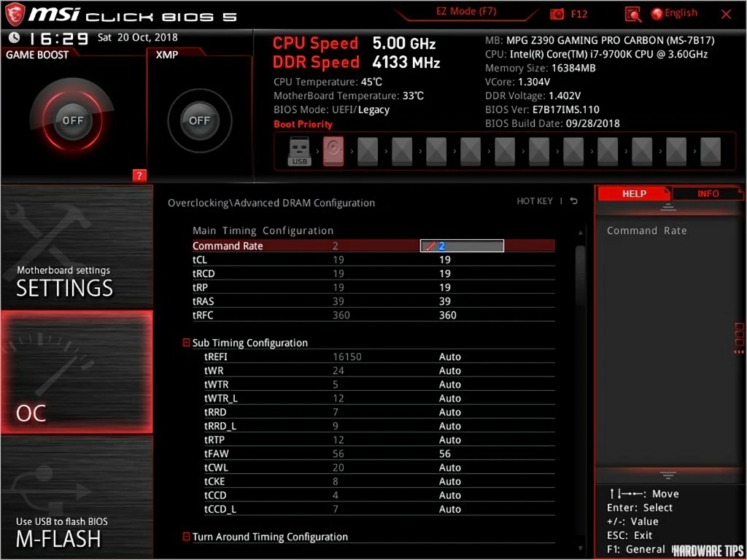This screenshot has width=747, height=560.
Task: Set the tRRD Auto value
Action: [449, 412]
